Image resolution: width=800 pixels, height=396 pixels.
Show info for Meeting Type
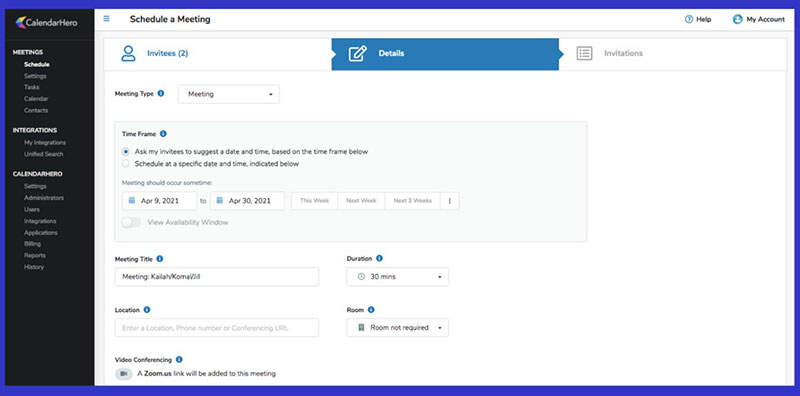[x=161, y=93]
